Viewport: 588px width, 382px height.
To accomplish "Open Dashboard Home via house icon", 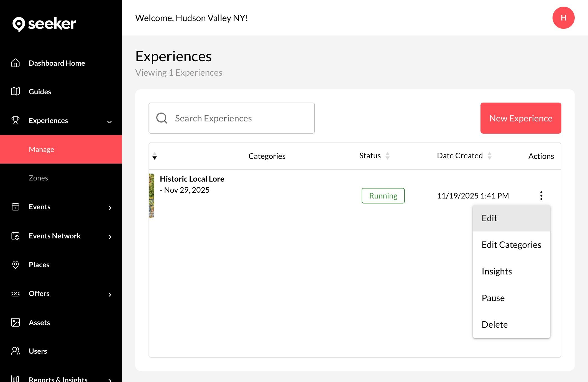I will [x=16, y=63].
